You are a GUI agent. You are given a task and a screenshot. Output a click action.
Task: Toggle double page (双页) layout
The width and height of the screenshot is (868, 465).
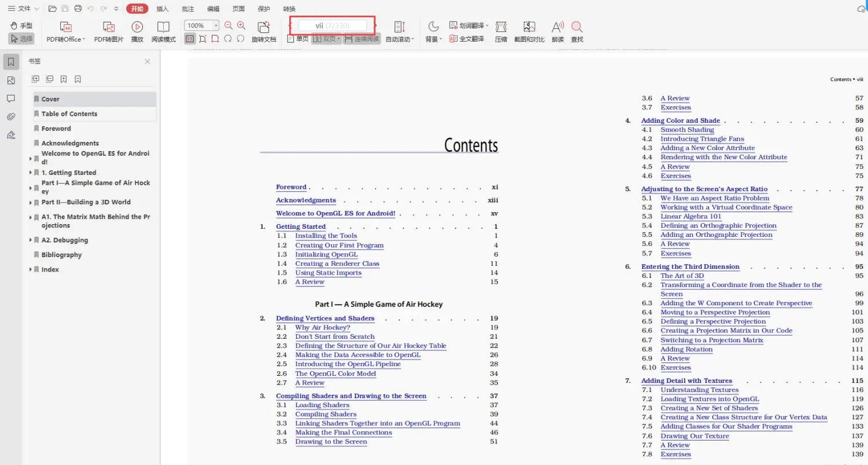[x=326, y=39]
